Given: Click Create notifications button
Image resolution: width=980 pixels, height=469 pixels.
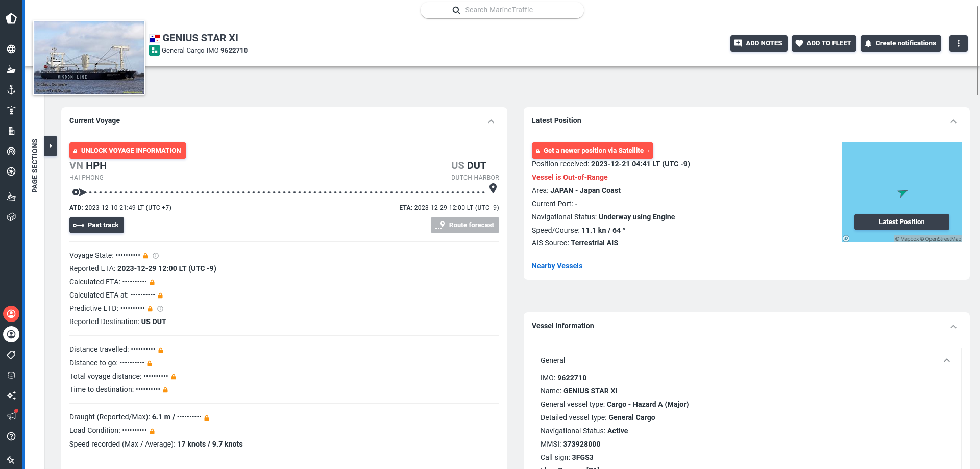Looking at the screenshot, I should [901, 43].
